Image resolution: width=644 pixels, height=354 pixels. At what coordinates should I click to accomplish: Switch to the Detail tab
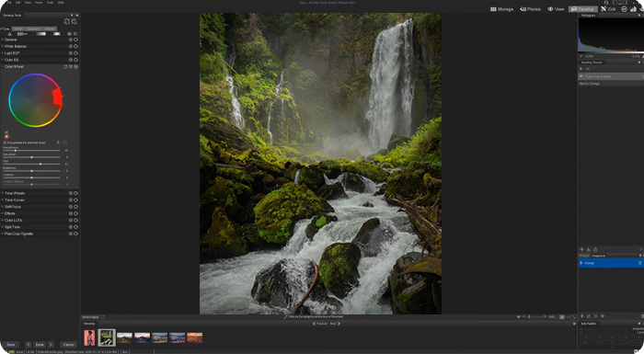pyautogui.click(x=17, y=29)
